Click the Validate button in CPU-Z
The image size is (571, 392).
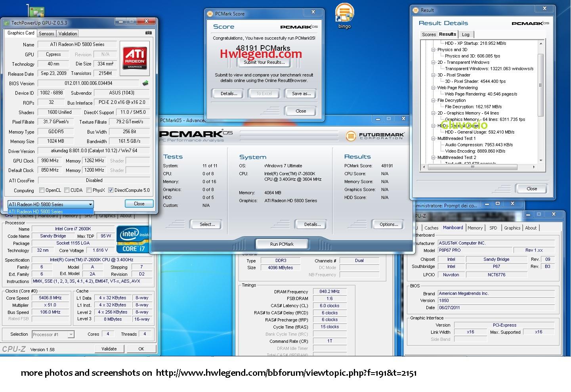point(109,349)
